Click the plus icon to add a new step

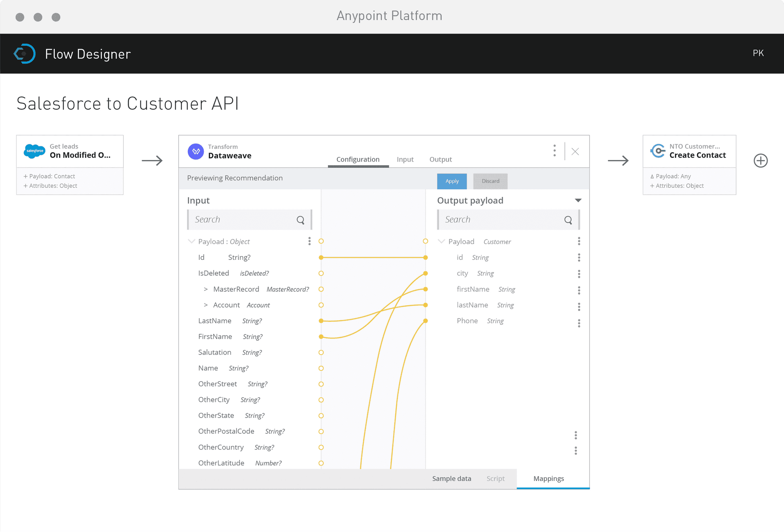click(760, 161)
